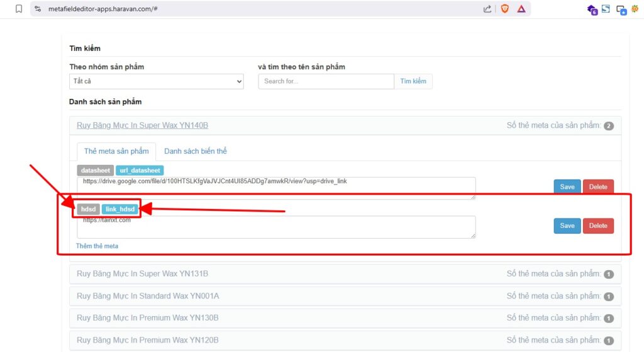Open Brave Shields lion icon
644x352 pixels.
[504, 9]
